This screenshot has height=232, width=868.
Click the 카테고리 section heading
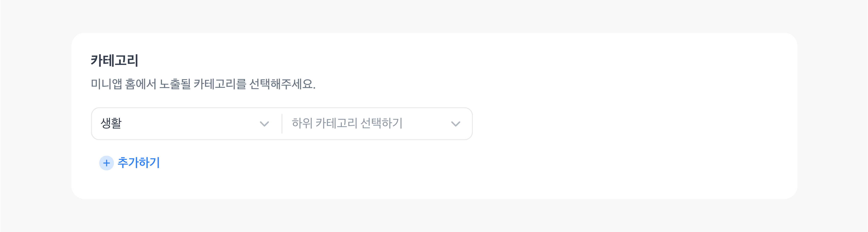115,61
